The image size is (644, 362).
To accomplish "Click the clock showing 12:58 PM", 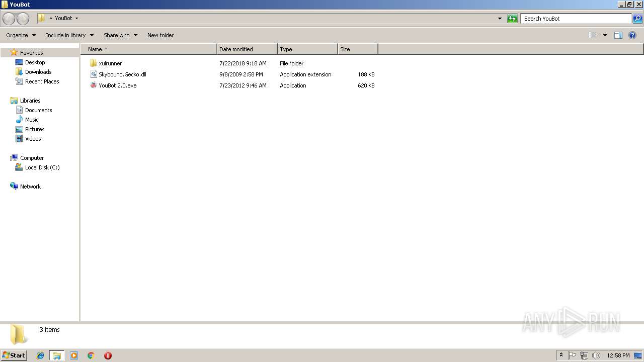I will [x=618, y=355].
